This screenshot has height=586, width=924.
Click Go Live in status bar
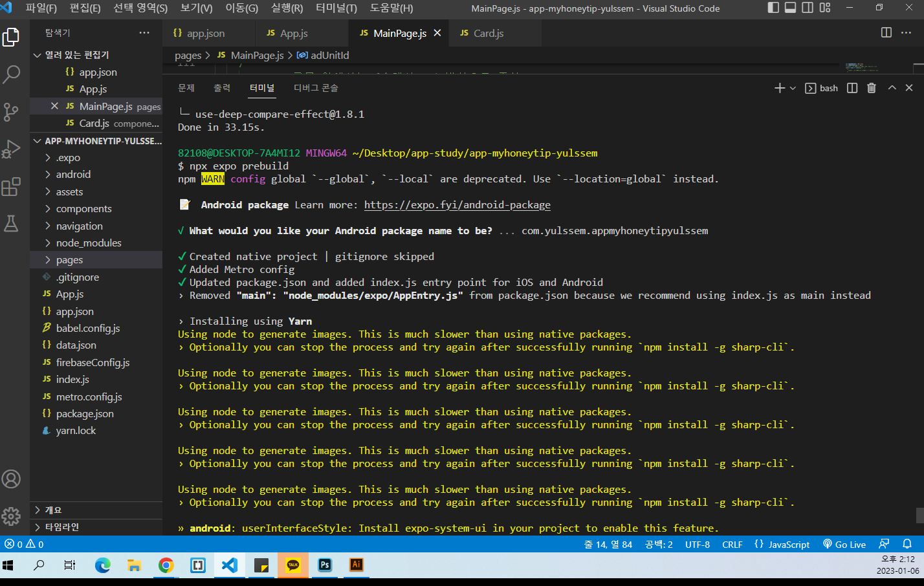pos(844,545)
